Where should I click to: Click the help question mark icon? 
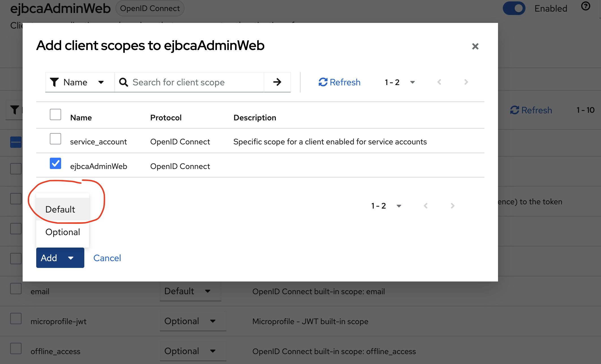585,6
